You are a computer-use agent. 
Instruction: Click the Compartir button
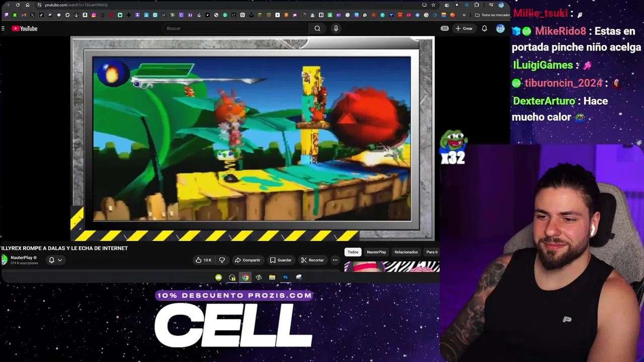[248, 260]
